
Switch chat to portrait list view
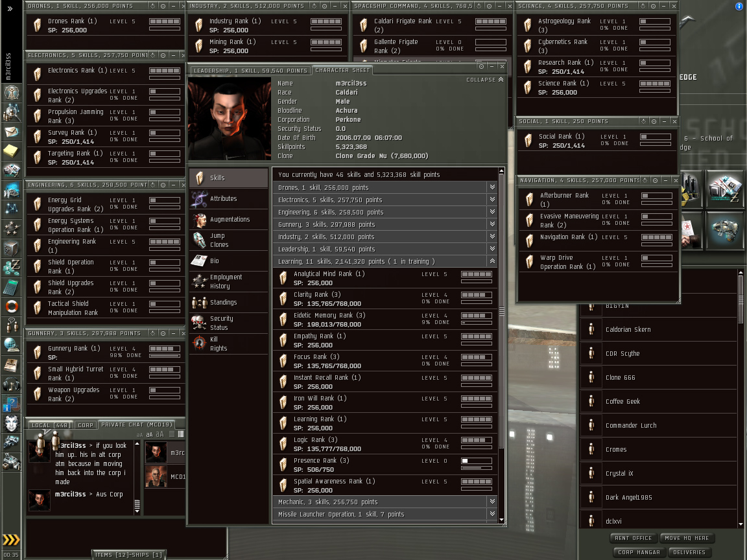181,434
